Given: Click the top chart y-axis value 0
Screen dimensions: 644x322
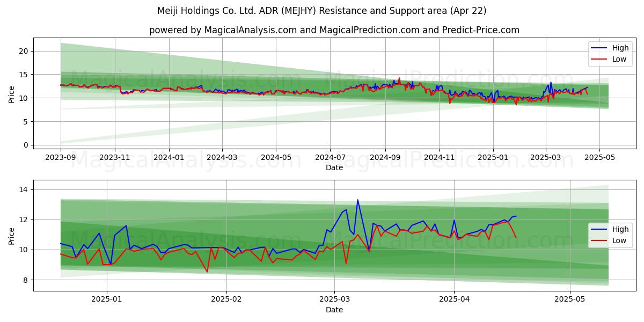Looking at the screenshot, I should click(x=27, y=145).
